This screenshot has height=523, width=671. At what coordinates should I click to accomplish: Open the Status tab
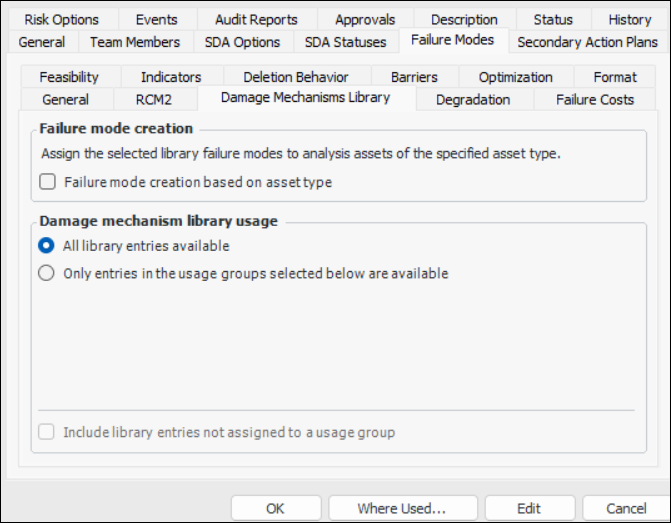pyautogui.click(x=553, y=20)
